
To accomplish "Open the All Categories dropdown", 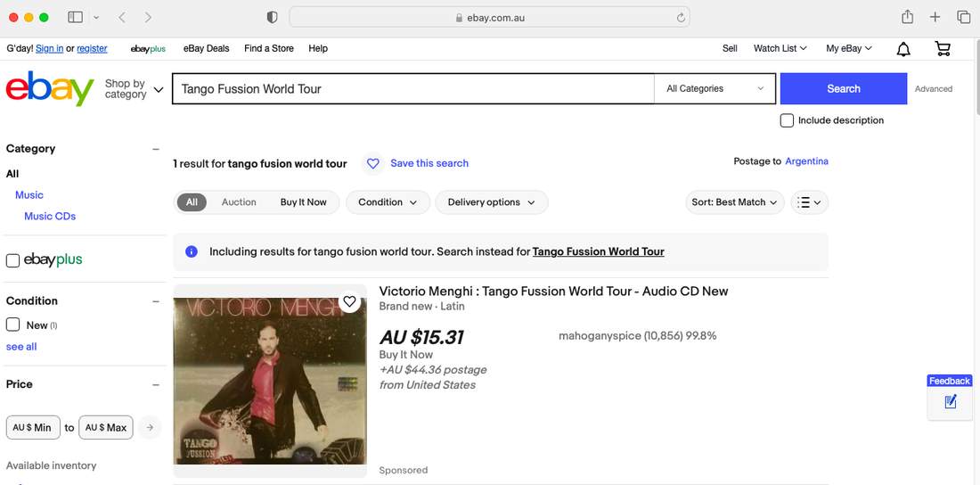I will pos(715,89).
